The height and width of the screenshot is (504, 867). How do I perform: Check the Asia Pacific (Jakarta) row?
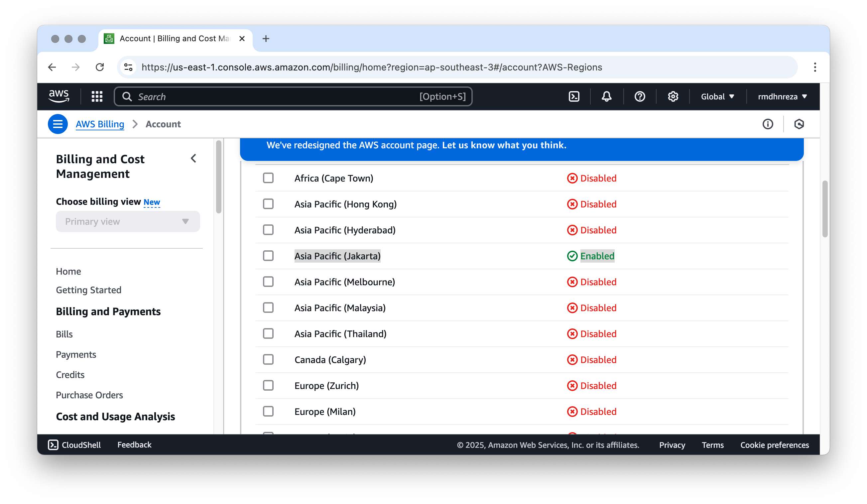(268, 256)
